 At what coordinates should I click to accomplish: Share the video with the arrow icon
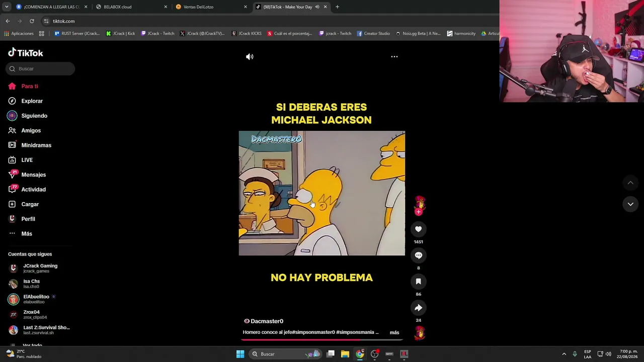click(418, 308)
